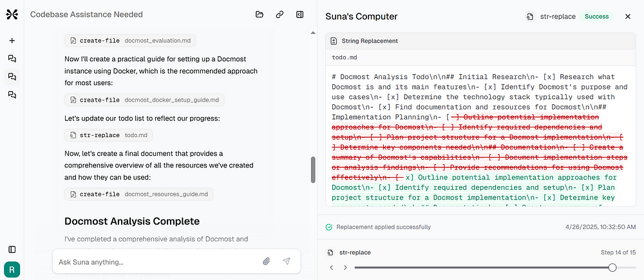Click the green success checkmark icon
644x280 pixels.
pyautogui.click(x=328, y=227)
